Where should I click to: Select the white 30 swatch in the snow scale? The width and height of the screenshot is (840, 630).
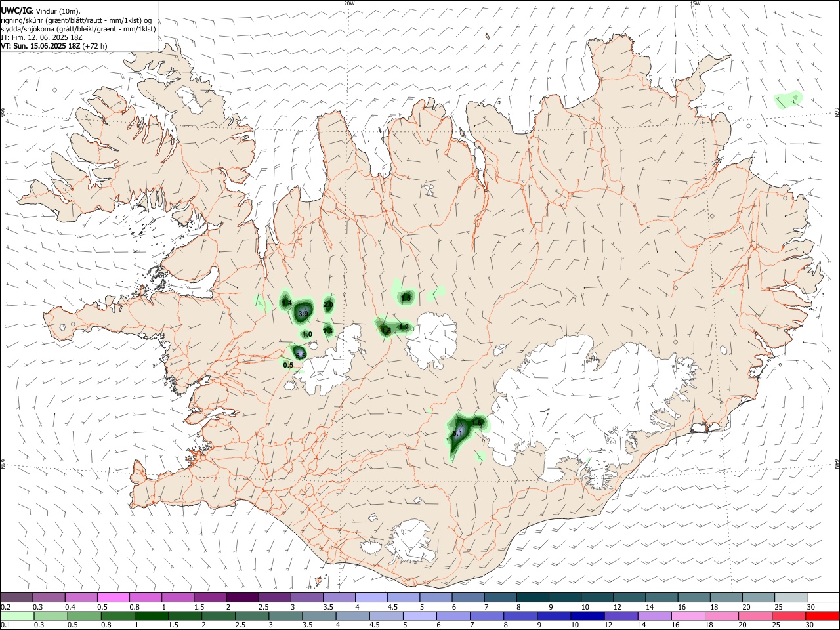click(x=823, y=598)
